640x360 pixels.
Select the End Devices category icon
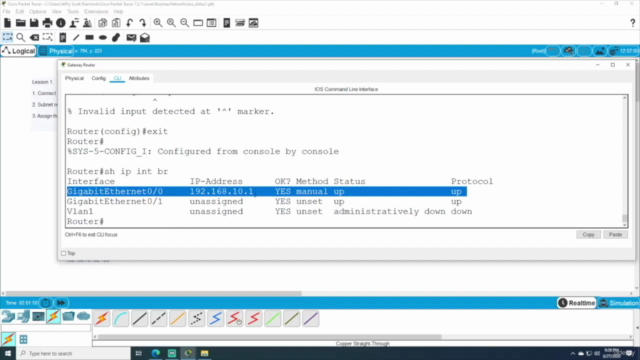(23, 316)
